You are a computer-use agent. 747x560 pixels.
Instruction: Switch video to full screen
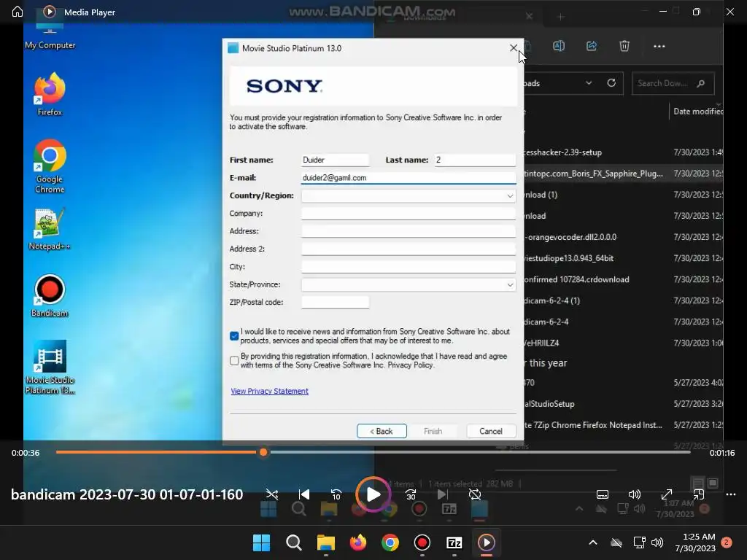tap(667, 494)
